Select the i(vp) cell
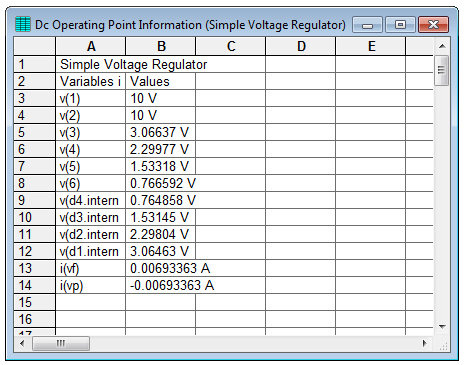 (91, 285)
